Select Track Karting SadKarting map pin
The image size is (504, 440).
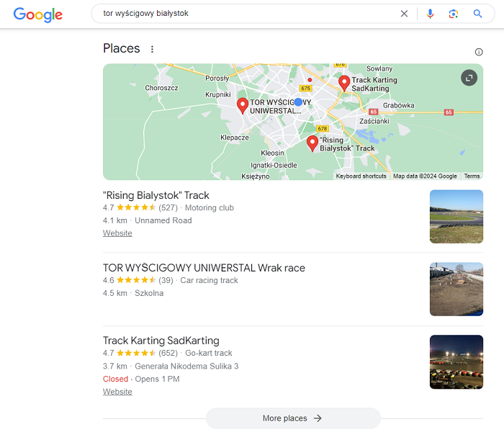click(x=344, y=84)
